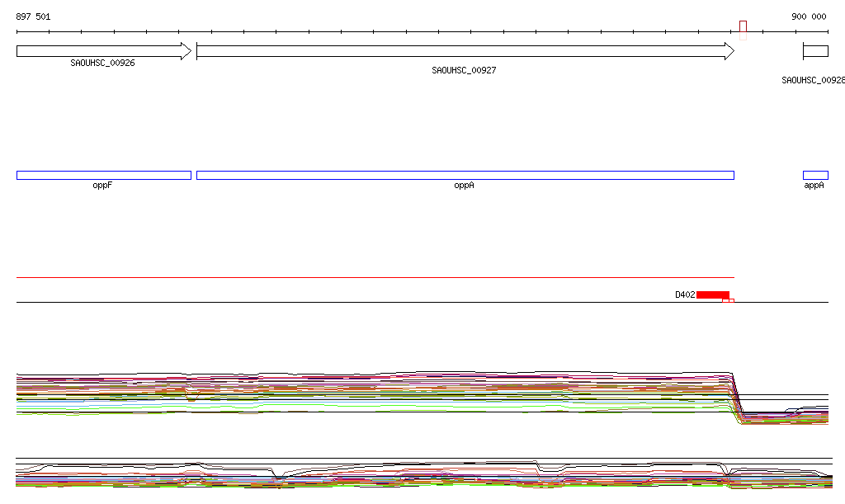The width and height of the screenshot is (845, 504).
Task: Click the SAOUHSC_00928 gene box
Action: tap(815, 51)
